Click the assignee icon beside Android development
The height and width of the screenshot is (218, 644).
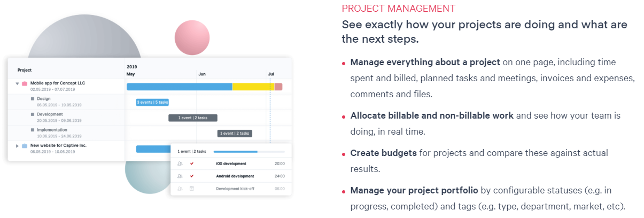point(180,176)
